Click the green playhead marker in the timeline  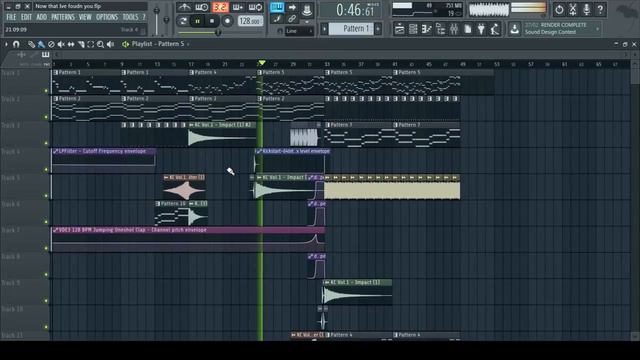[262, 63]
